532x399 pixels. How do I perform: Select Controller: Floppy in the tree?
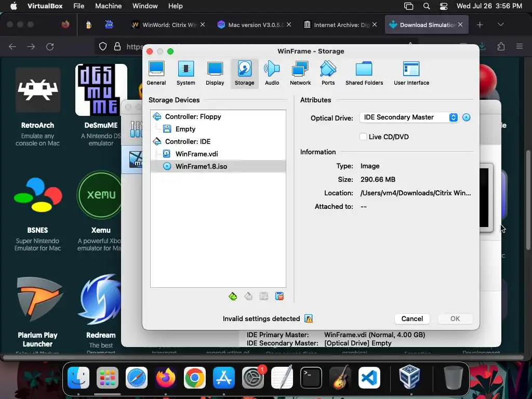218,117
